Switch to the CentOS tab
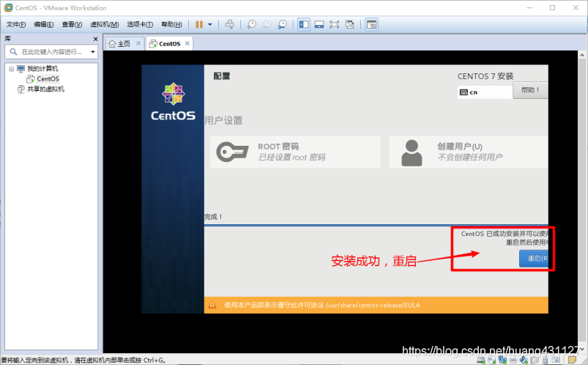Viewport: 588px width, 365px height. (x=169, y=43)
